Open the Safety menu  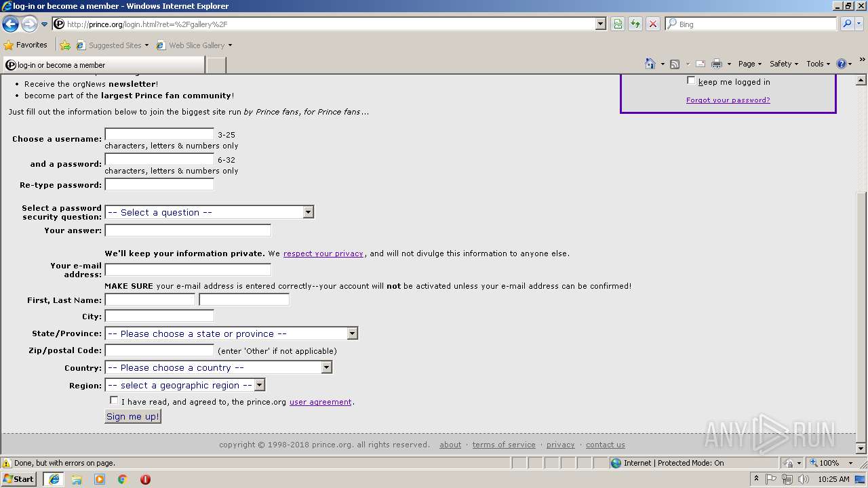[x=784, y=64]
